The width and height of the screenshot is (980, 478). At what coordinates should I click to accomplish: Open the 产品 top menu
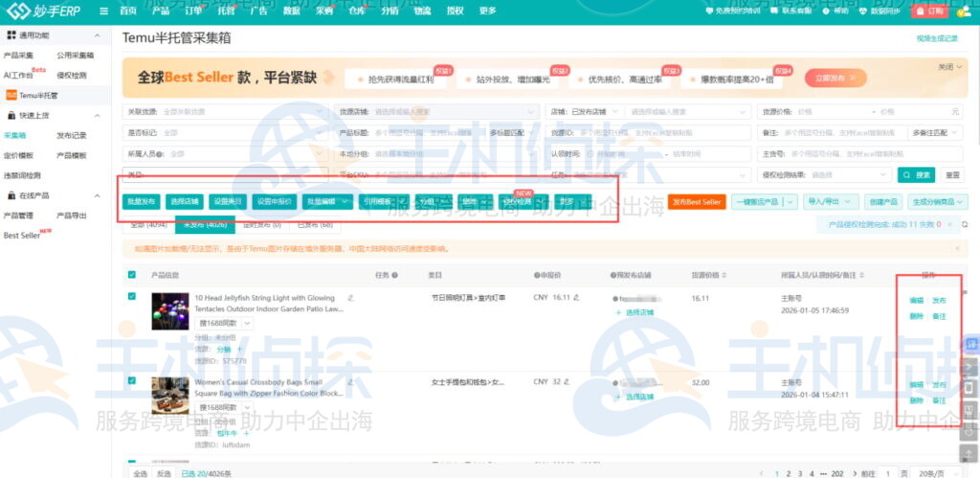tap(161, 11)
